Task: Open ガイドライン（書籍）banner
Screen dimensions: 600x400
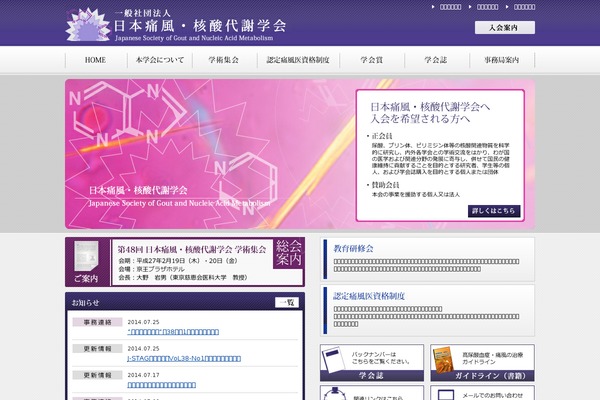Action: pyautogui.click(x=483, y=363)
